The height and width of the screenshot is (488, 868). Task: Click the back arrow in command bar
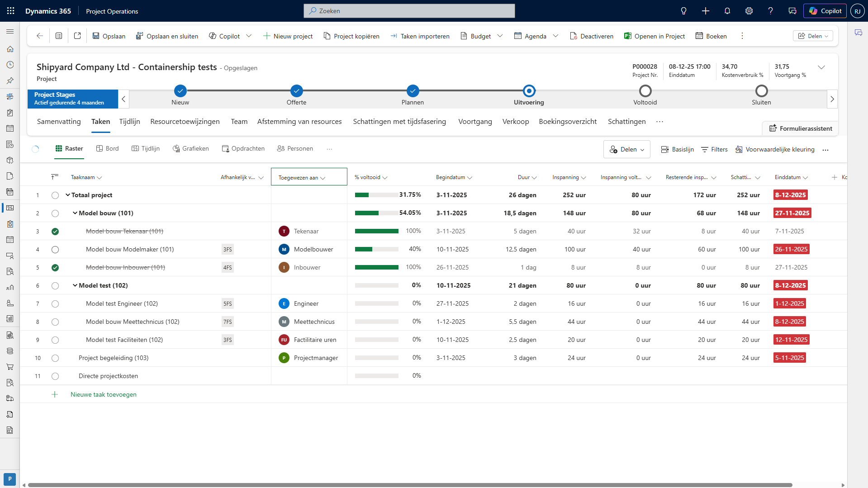(x=40, y=36)
